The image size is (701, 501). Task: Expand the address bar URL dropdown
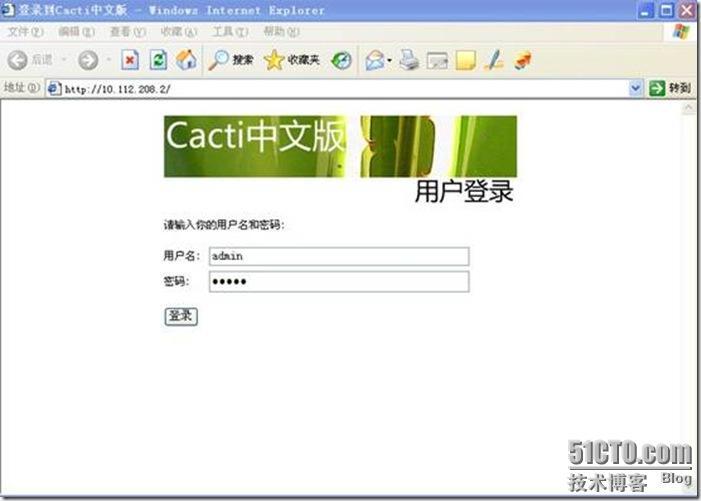[x=636, y=88]
